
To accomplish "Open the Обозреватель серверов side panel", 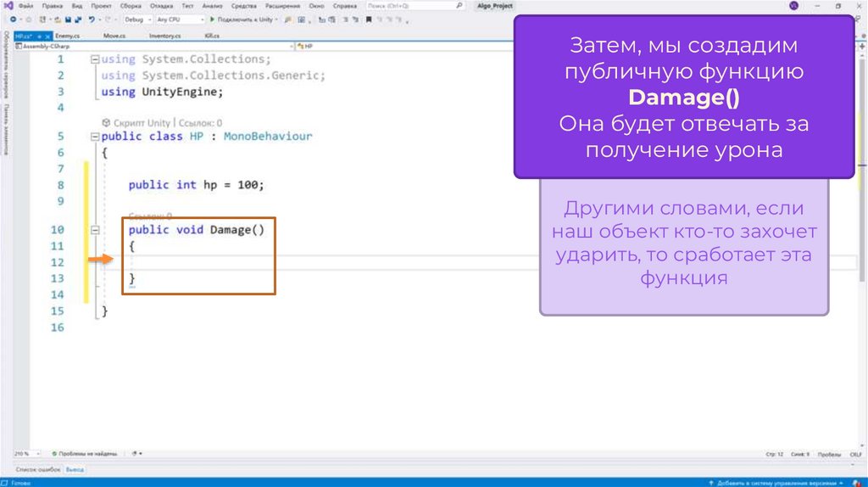I will [x=6, y=65].
